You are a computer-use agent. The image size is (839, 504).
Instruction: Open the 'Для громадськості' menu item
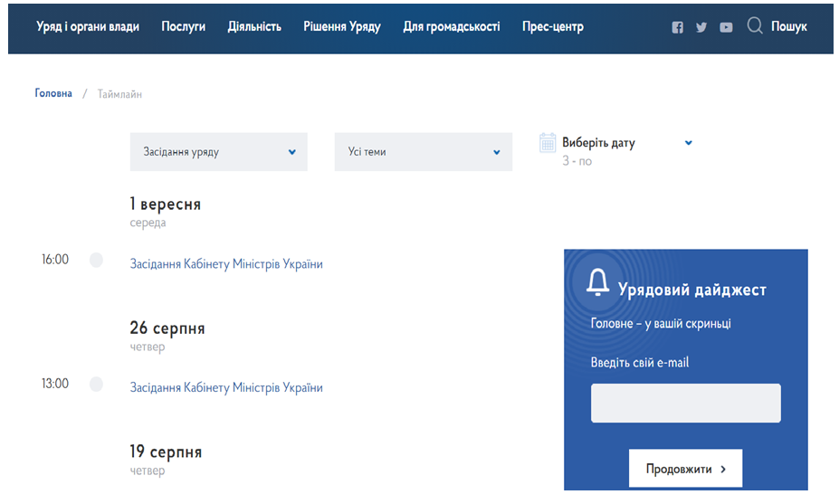452,26
